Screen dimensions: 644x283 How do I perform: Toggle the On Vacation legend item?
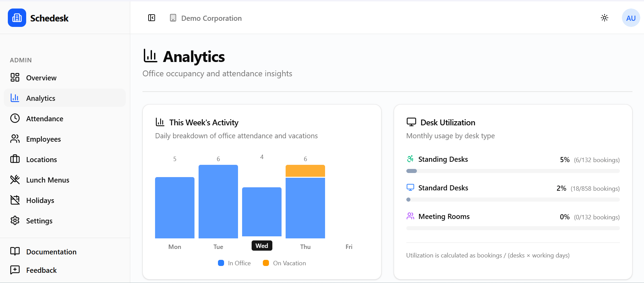pyautogui.click(x=284, y=263)
